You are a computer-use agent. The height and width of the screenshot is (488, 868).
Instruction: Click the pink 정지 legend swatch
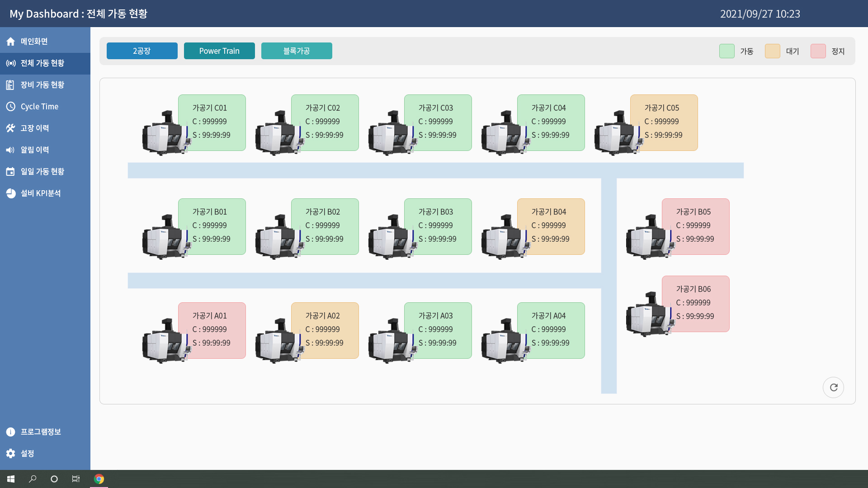(818, 51)
